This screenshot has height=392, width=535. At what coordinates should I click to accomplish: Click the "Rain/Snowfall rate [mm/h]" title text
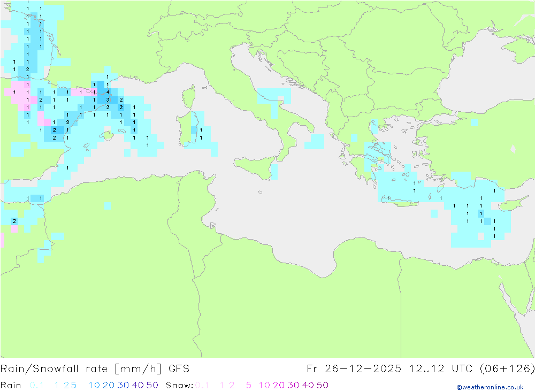[x=81, y=369]
